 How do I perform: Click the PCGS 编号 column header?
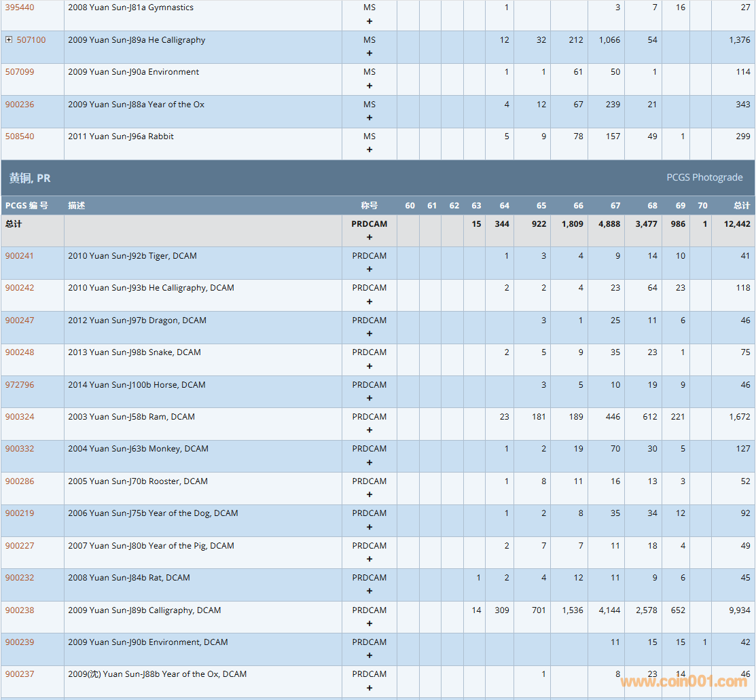(26, 206)
